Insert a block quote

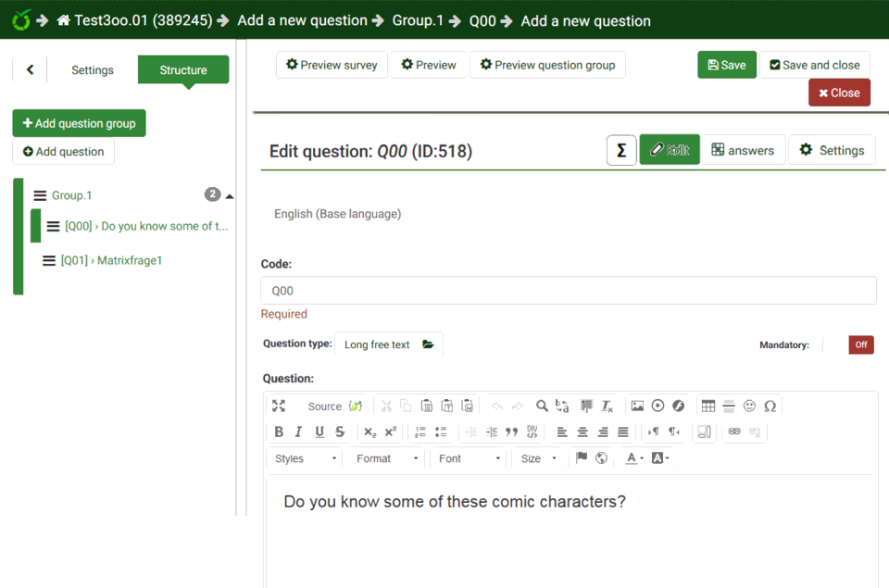(511, 432)
